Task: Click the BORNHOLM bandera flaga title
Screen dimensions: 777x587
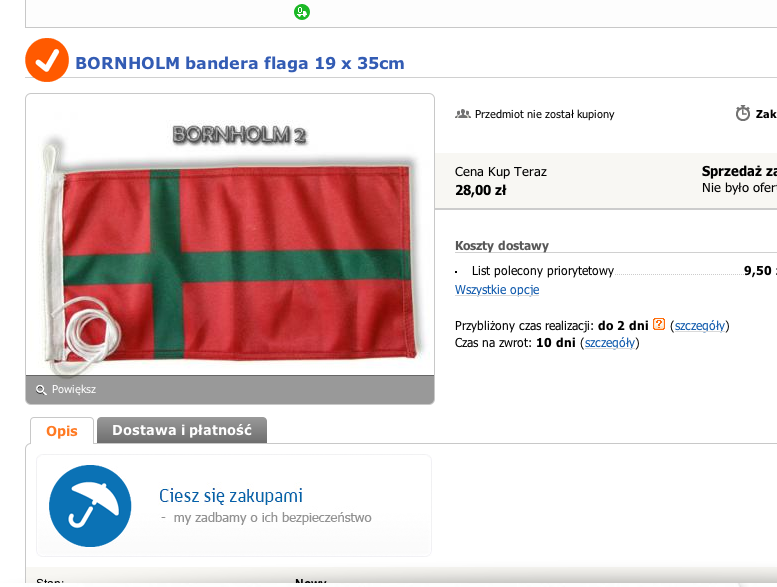Action: click(x=240, y=63)
